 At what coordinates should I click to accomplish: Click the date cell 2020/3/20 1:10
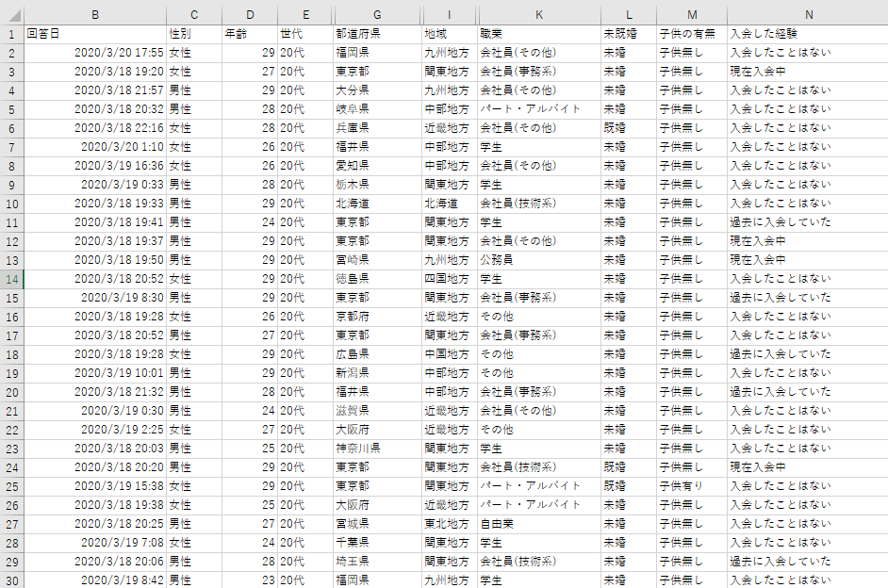(x=94, y=147)
